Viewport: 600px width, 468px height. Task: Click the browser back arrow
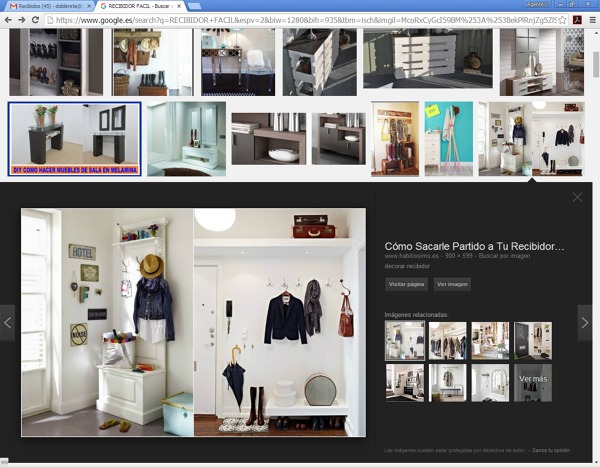point(8,19)
